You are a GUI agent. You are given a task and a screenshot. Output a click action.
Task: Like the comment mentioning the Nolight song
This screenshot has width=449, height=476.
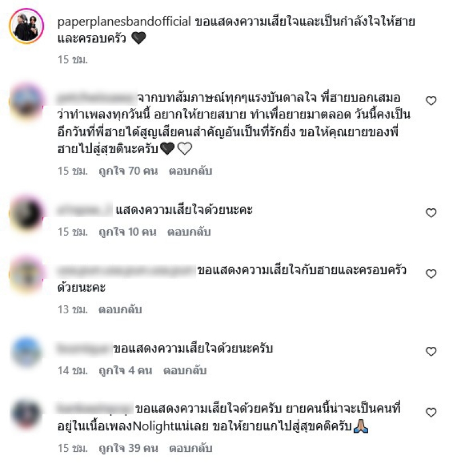point(431,413)
